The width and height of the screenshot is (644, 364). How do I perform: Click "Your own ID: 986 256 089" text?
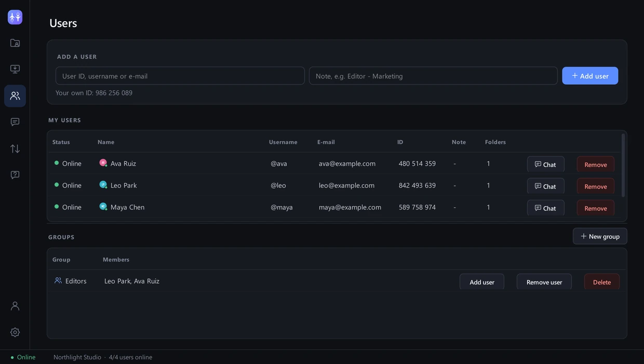[x=94, y=93]
